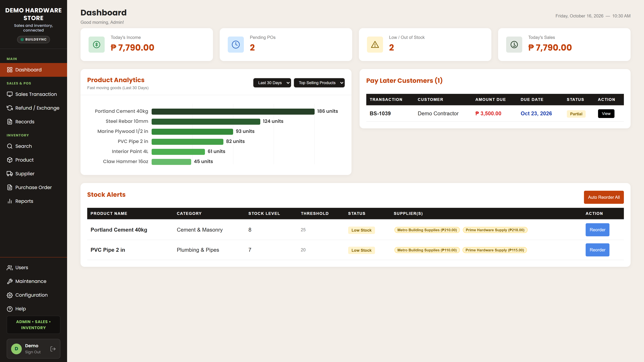Click Cement & Masonry category cell
This screenshot has width=644, height=362.
coord(200,230)
